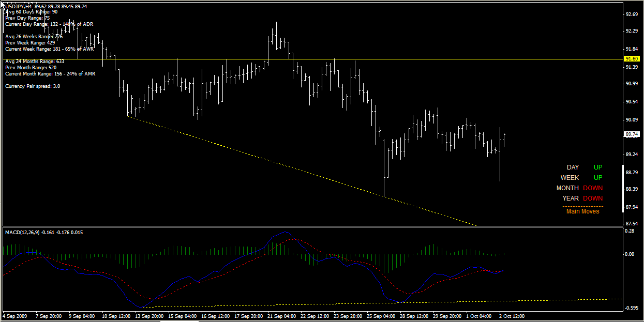This screenshot has width=644, height=322.
Task: Click the 91.39 price scale value
Action: [631, 68]
